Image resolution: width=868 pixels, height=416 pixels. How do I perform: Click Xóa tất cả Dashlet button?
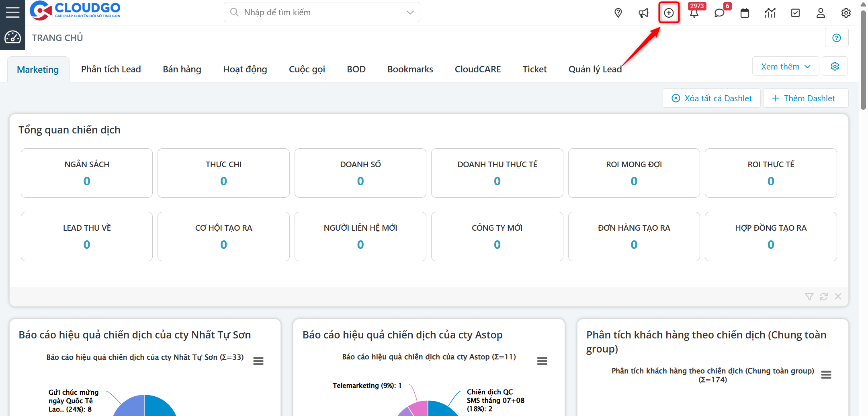tap(712, 98)
